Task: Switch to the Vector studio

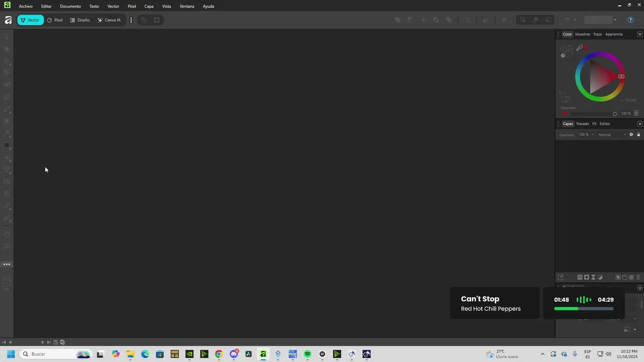Action: pyautogui.click(x=30, y=20)
